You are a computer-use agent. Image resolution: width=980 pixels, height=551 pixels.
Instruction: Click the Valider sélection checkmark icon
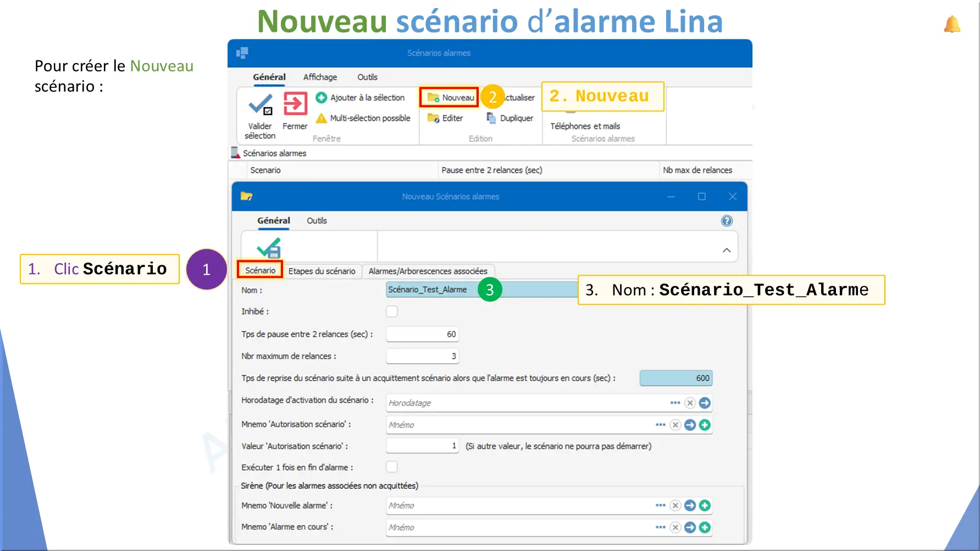[x=260, y=105]
